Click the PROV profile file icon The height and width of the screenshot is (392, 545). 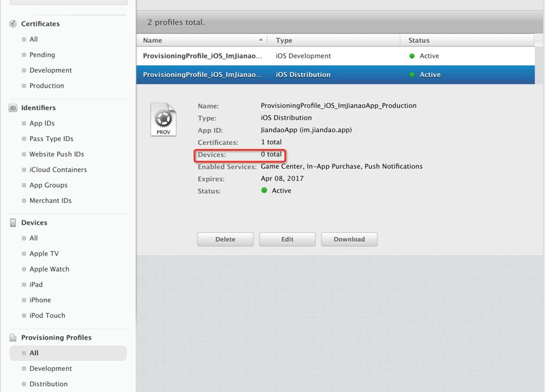click(163, 120)
